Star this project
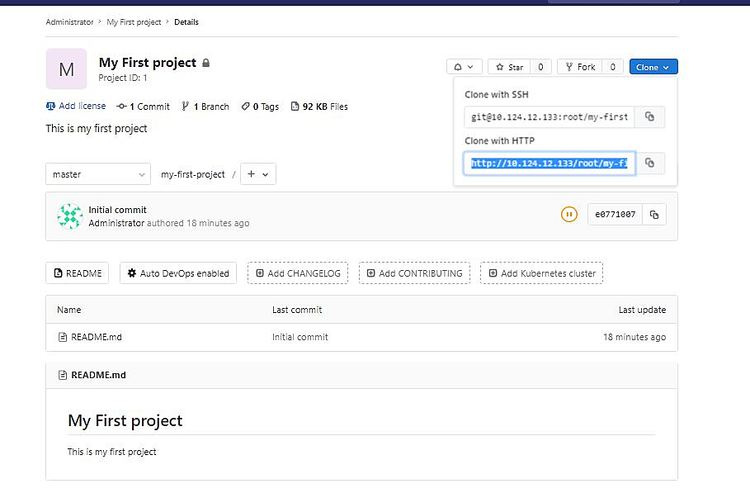Image resolution: width=750 pixels, height=493 pixels. 508,67
